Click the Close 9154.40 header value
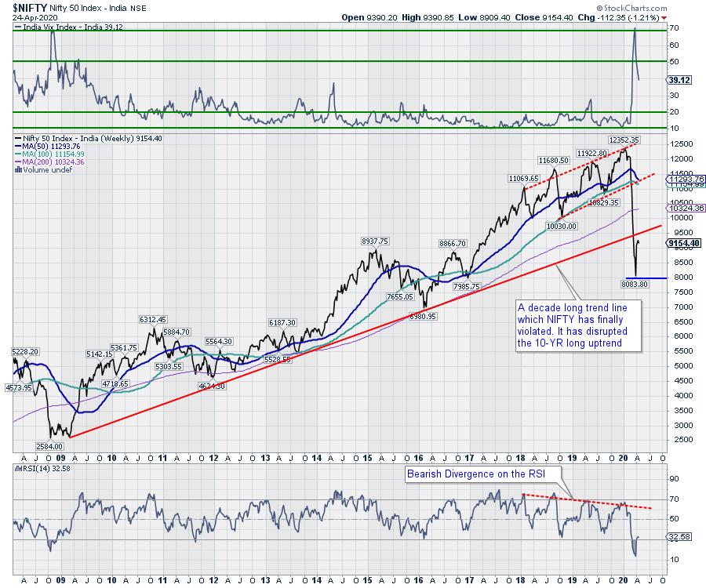The image size is (706, 588). click(x=544, y=17)
